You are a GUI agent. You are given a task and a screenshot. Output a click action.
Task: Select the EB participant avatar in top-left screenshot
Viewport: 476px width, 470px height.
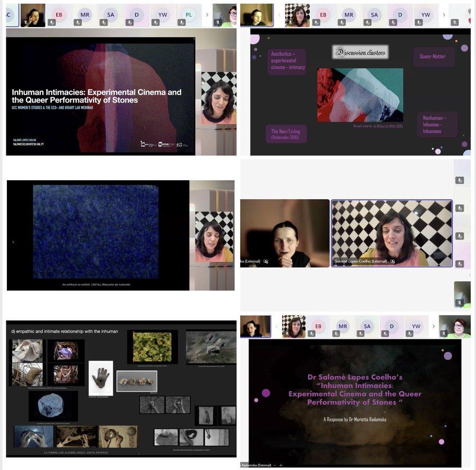click(59, 15)
